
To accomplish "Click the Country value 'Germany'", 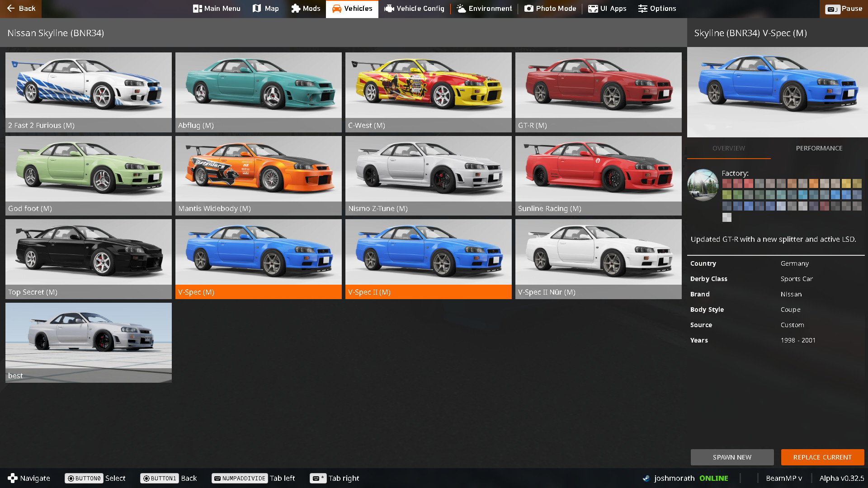I will tap(795, 263).
